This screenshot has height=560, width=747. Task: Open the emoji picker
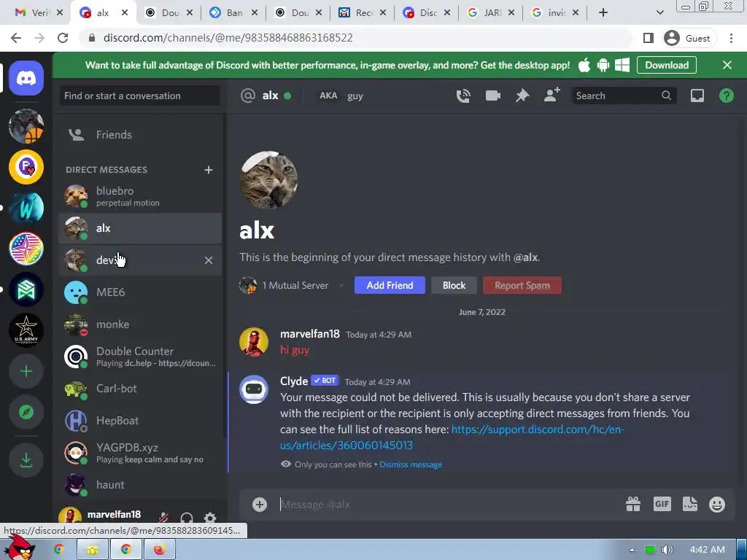pyautogui.click(x=717, y=505)
